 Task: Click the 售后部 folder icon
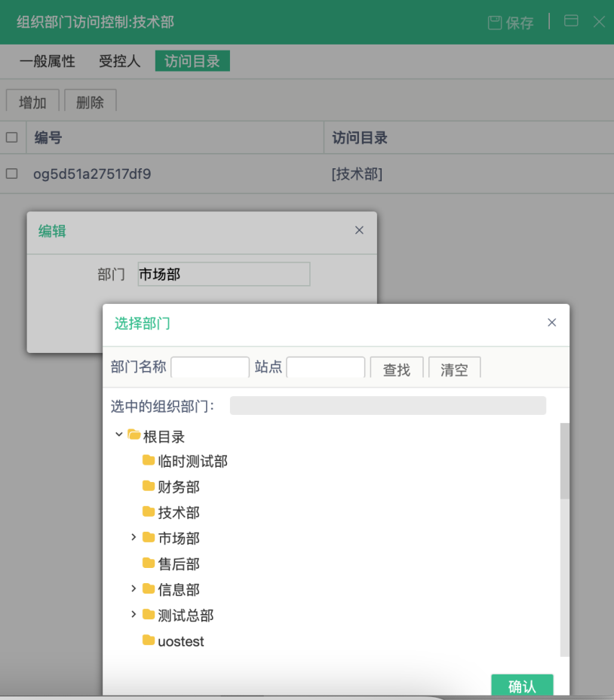point(149,563)
